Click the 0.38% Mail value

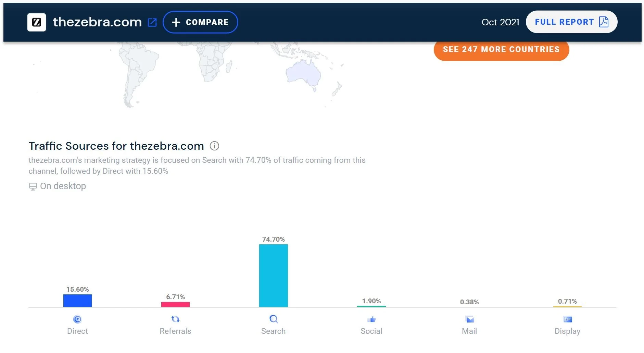[469, 302]
